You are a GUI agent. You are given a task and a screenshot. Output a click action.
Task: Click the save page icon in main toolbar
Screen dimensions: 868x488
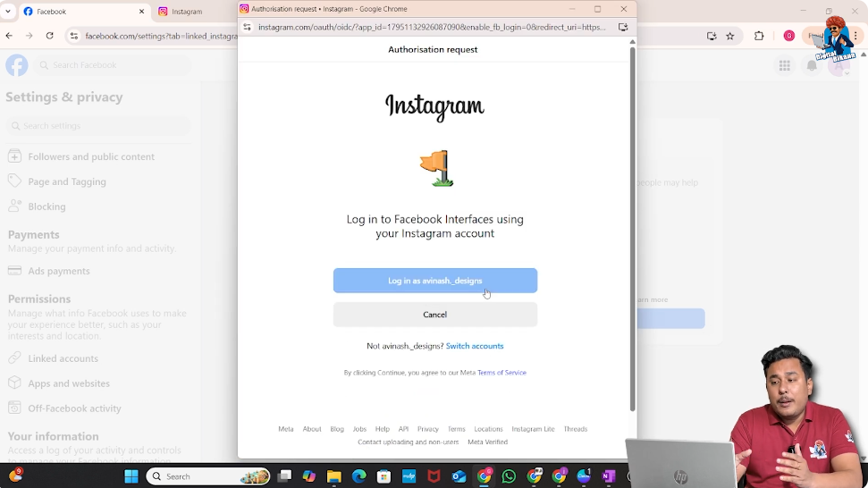[712, 36]
